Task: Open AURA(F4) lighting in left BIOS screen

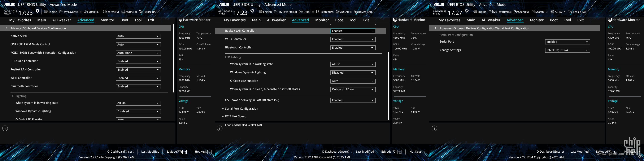Action: tap(129, 12)
